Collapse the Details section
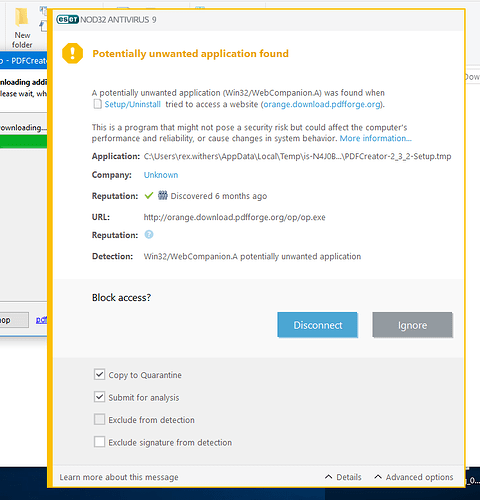Screen dimensions: 480x500 point(343,477)
